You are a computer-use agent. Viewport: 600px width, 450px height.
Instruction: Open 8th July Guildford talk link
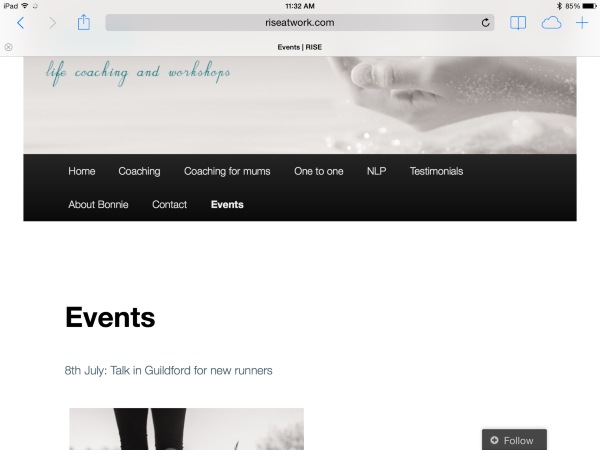168,370
